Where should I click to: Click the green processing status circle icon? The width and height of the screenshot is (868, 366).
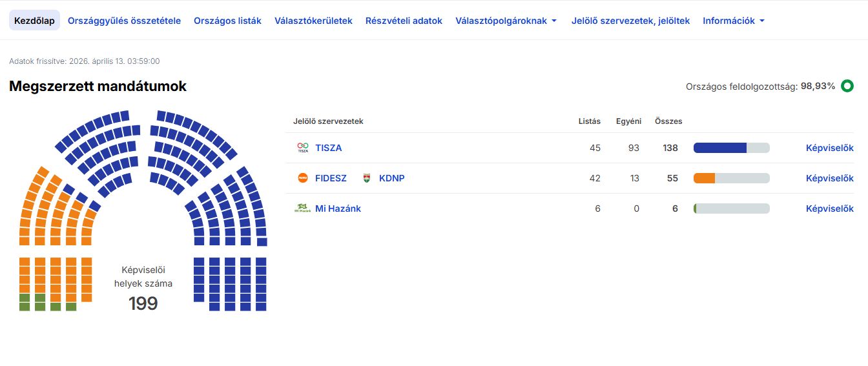coord(847,86)
